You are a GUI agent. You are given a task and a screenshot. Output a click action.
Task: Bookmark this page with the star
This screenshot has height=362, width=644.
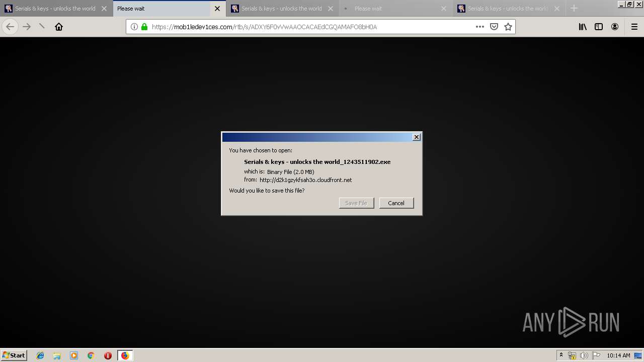coord(508,27)
